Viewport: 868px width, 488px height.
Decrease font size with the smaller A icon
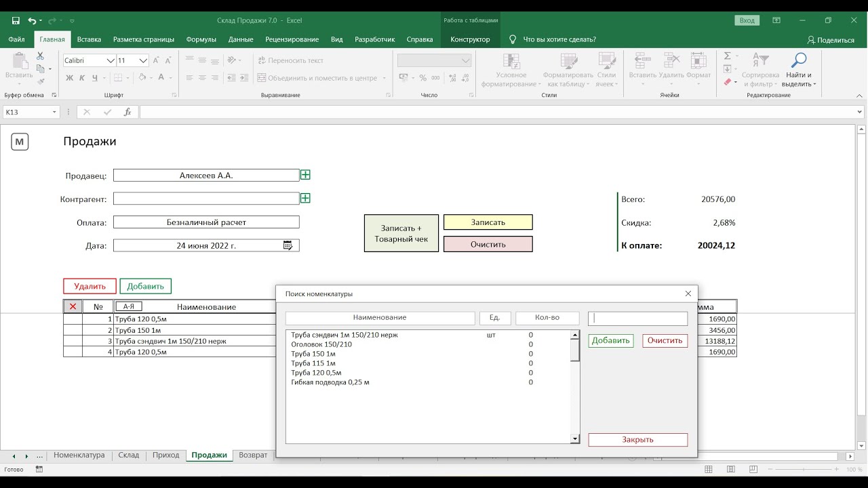168,60
